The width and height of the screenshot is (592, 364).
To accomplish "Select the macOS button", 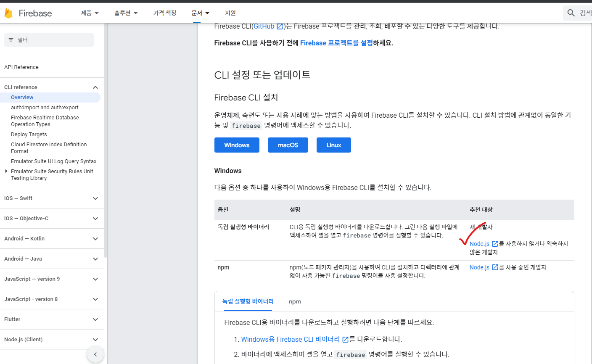I will 288,145.
